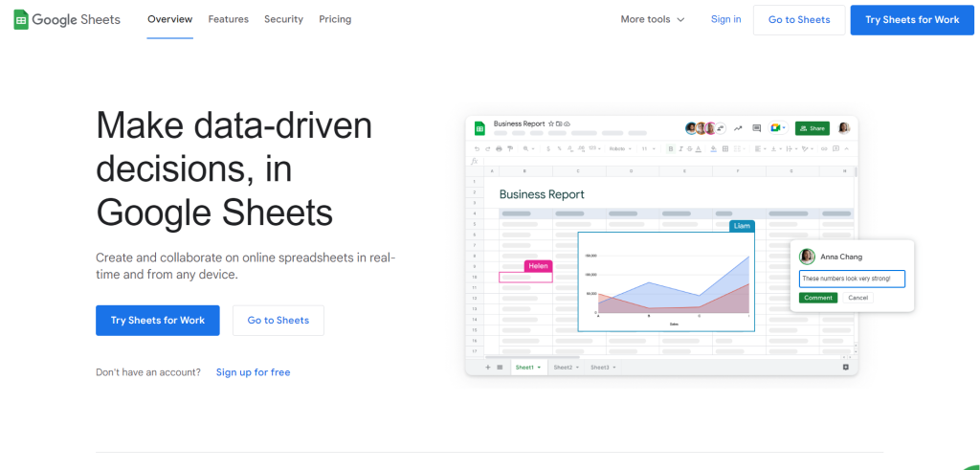Click the Insert link icon
Image resolution: width=980 pixels, height=470 pixels.
pos(824,148)
